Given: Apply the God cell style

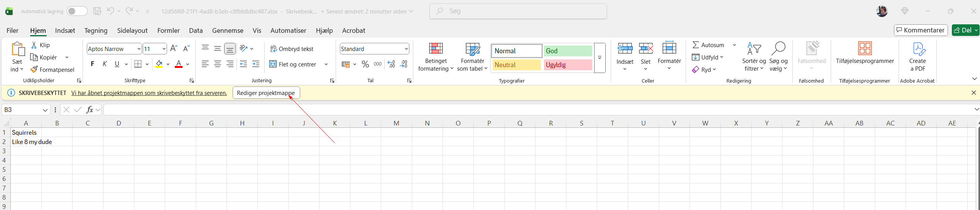Looking at the screenshot, I should (568, 51).
